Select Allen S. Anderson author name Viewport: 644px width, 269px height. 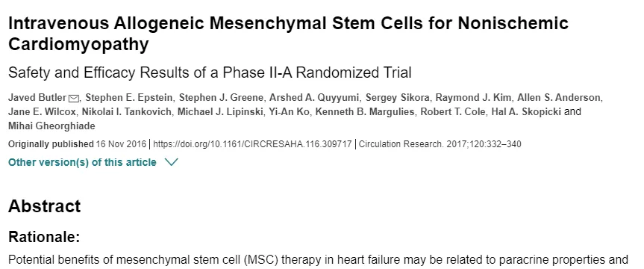560,98
